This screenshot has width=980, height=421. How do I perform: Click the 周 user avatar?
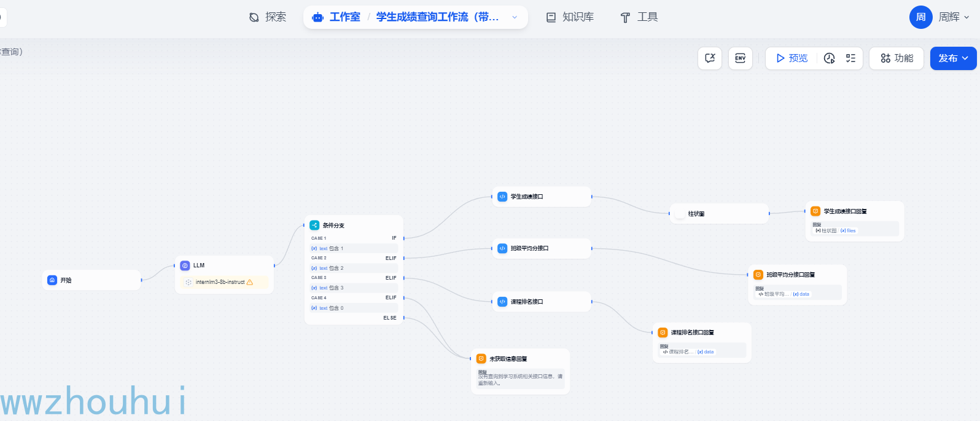(x=920, y=17)
